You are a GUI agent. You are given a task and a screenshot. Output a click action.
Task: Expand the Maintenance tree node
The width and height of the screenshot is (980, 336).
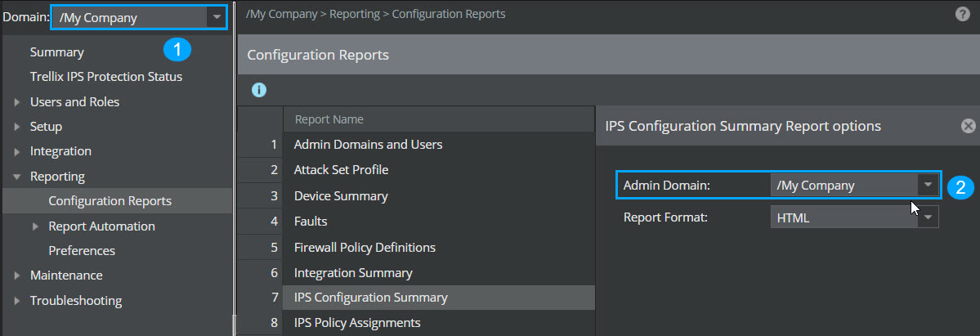[17, 276]
